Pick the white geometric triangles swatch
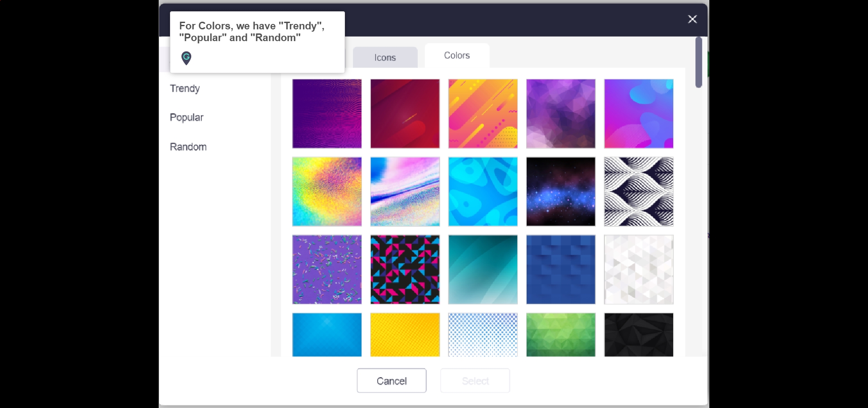This screenshot has width=868, height=408. pyautogui.click(x=639, y=270)
